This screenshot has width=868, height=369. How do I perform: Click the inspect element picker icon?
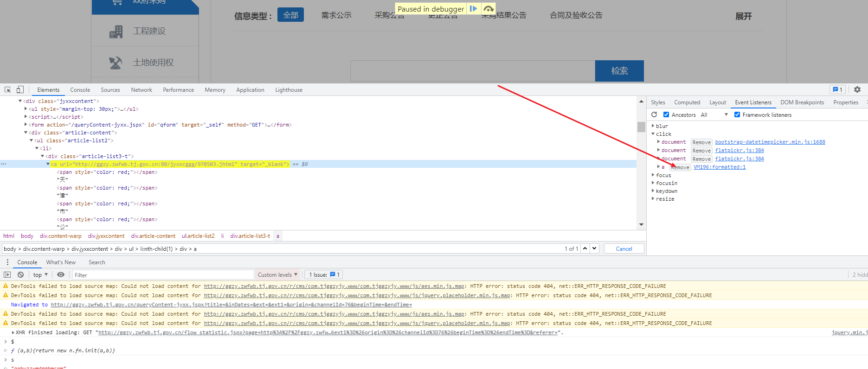[8, 89]
